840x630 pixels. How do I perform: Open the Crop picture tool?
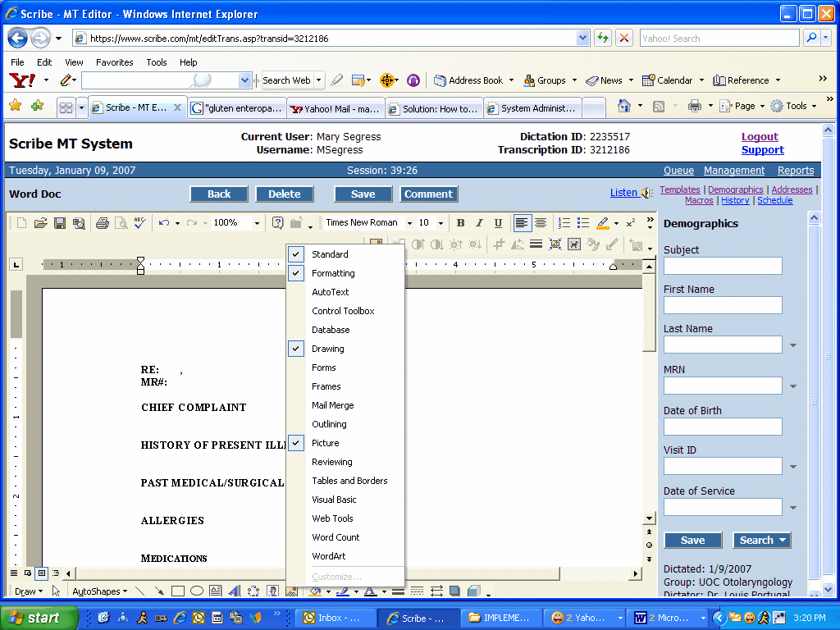tap(499, 244)
